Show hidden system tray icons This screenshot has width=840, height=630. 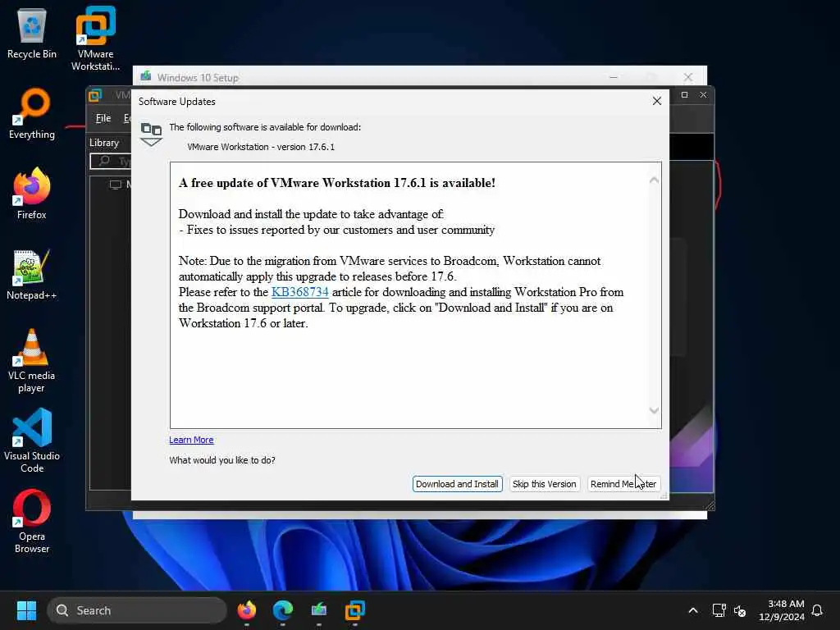(692, 610)
